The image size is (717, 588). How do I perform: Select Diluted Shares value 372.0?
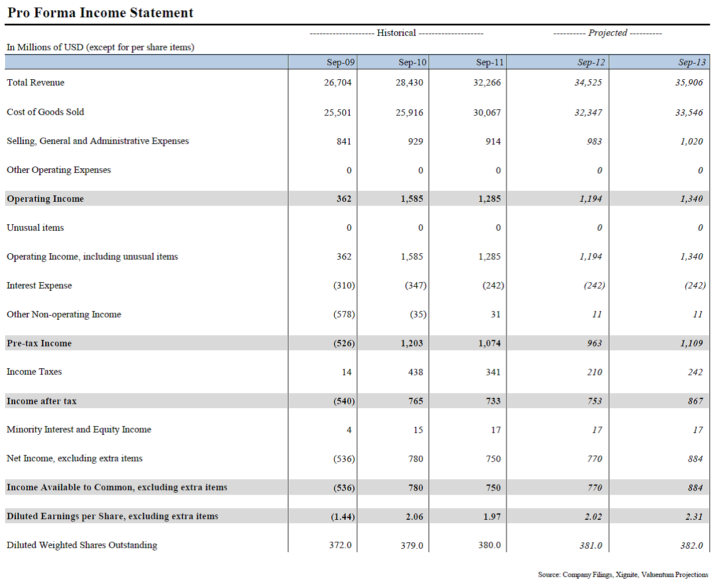tap(341, 545)
